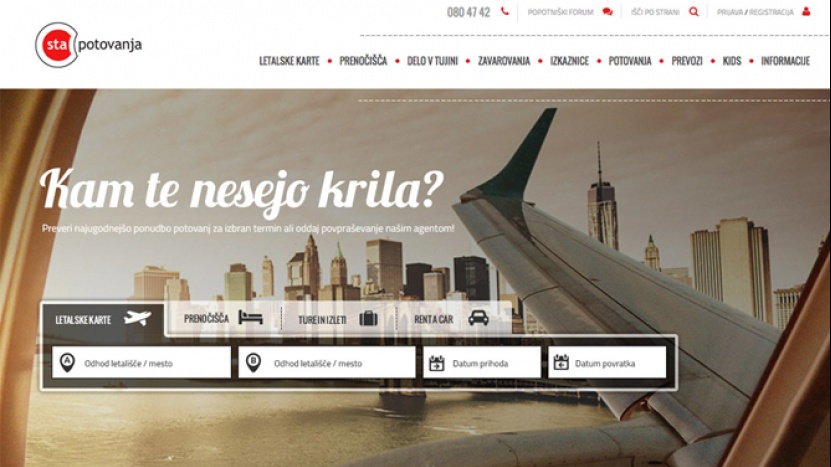The width and height of the screenshot is (831, 467).
Task: Click the red phone icon
Action: click(505, 12)
